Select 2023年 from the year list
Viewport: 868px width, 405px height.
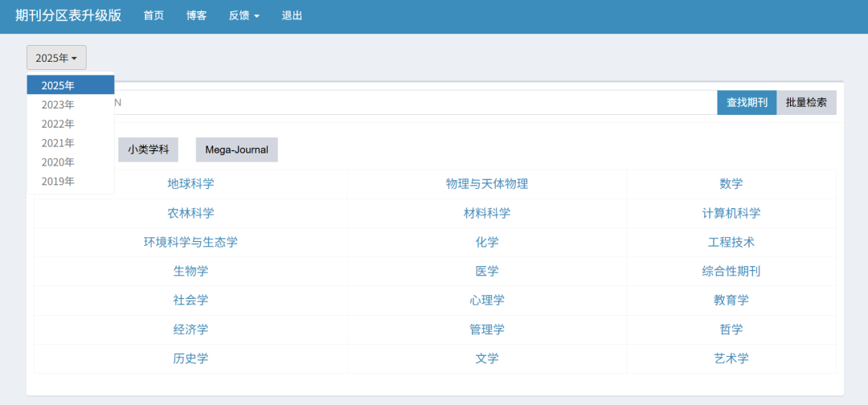[x=58, y=104]
